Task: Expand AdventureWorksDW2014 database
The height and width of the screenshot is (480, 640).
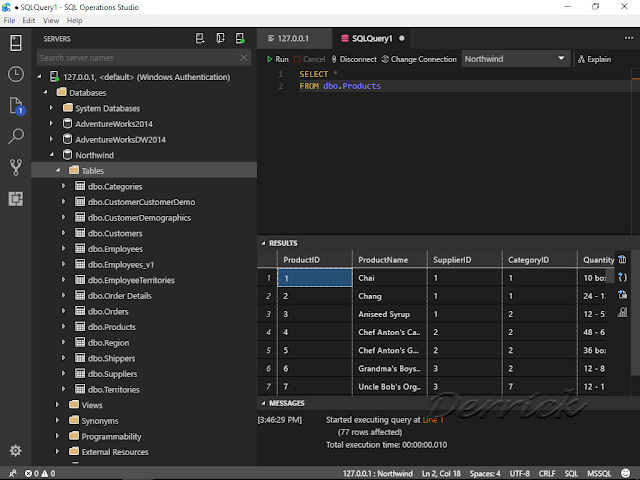Action: (x=51, y=139)
